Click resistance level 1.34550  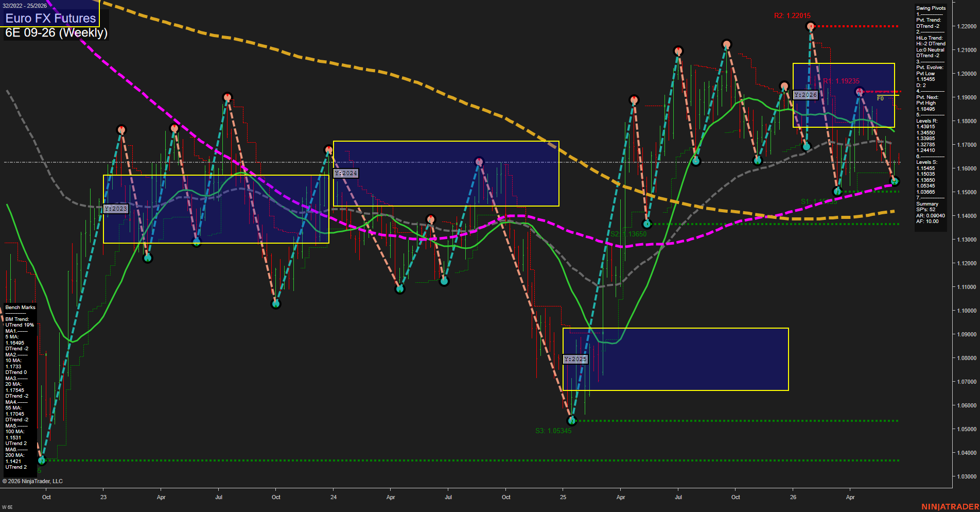925,133
